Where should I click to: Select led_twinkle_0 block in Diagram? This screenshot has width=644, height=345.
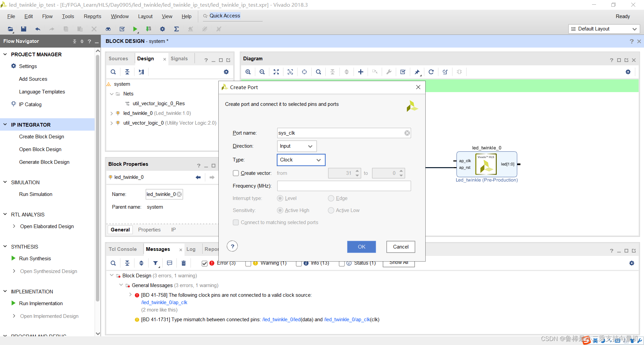[487, 164]
